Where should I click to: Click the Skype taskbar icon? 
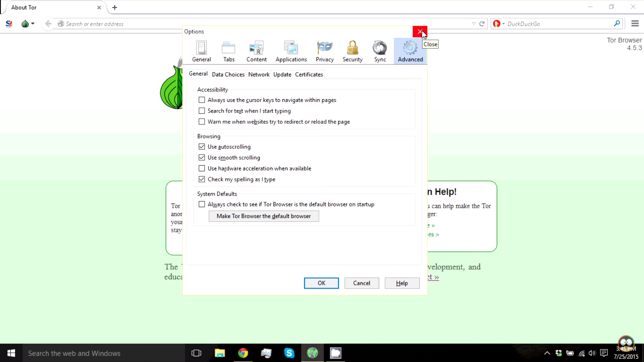pos(289,353)
